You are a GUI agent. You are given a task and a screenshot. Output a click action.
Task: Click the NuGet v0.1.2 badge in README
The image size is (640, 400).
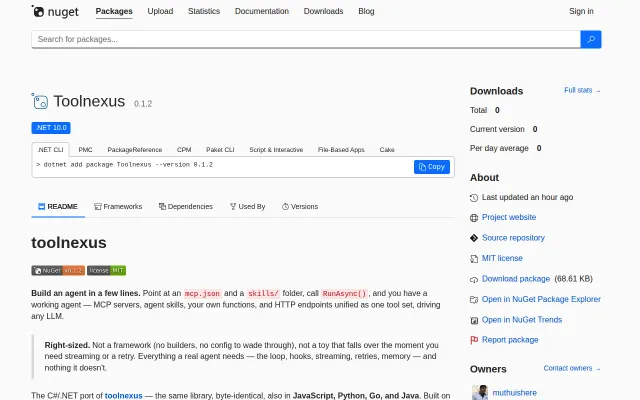(x=58, y=271)
